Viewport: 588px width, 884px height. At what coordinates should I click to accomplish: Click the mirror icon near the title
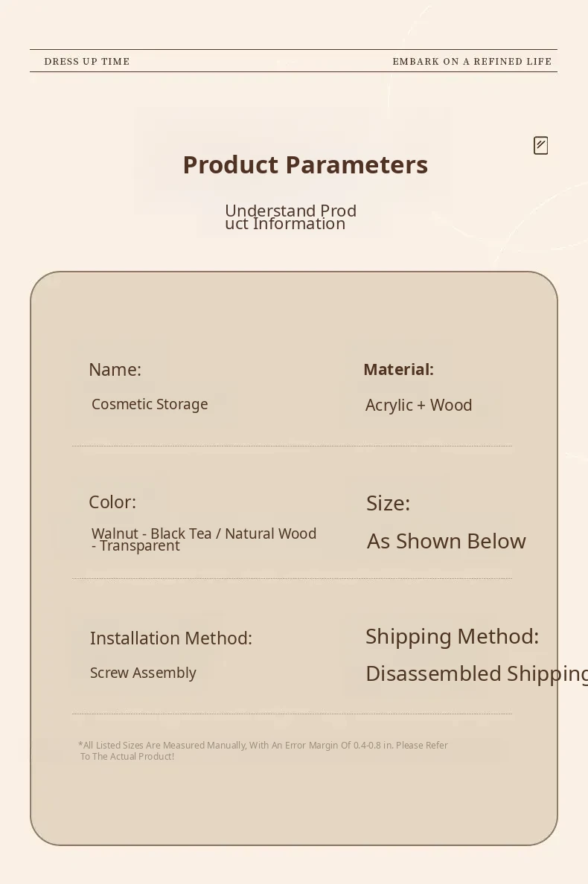(x=541, y=146)
